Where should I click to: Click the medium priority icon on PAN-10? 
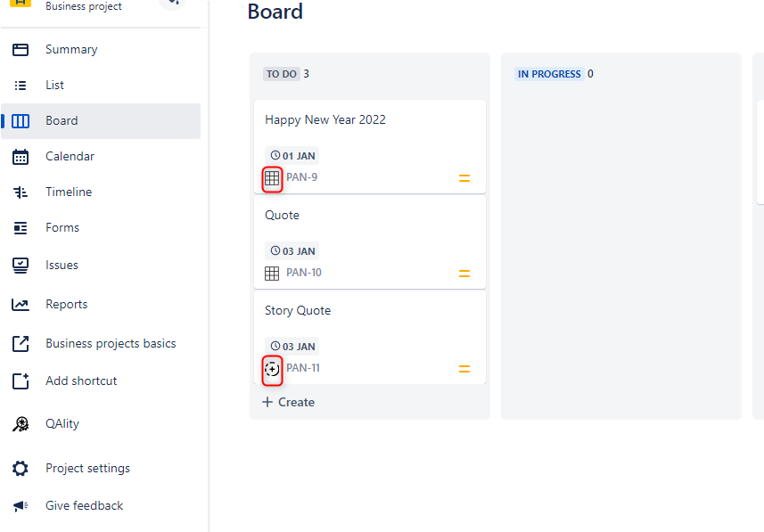point(464,274)
